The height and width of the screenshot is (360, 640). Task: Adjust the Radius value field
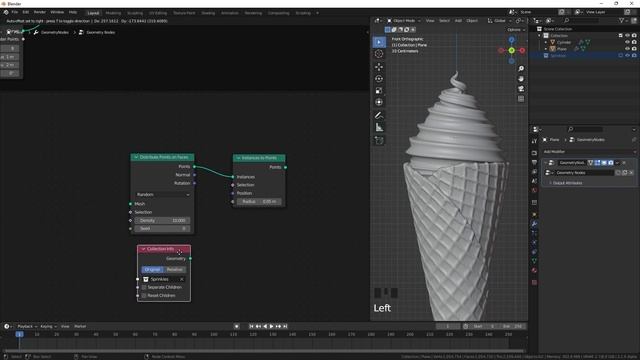259,202
